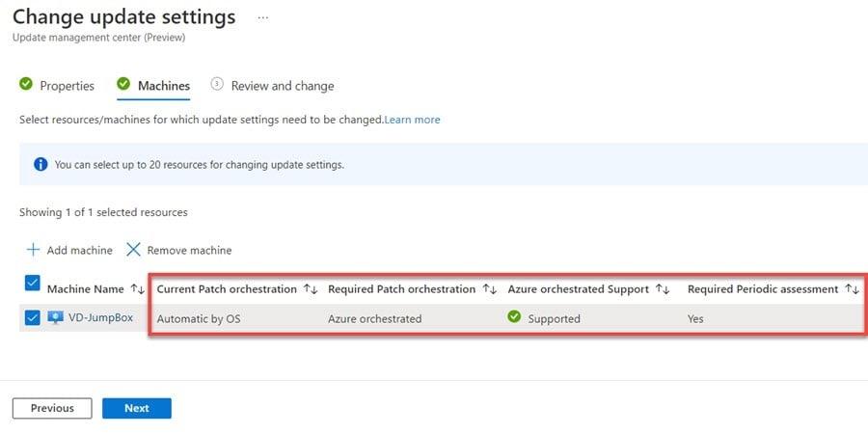Sort by Required Periodic assessment arrows

[x=852, y=289]
